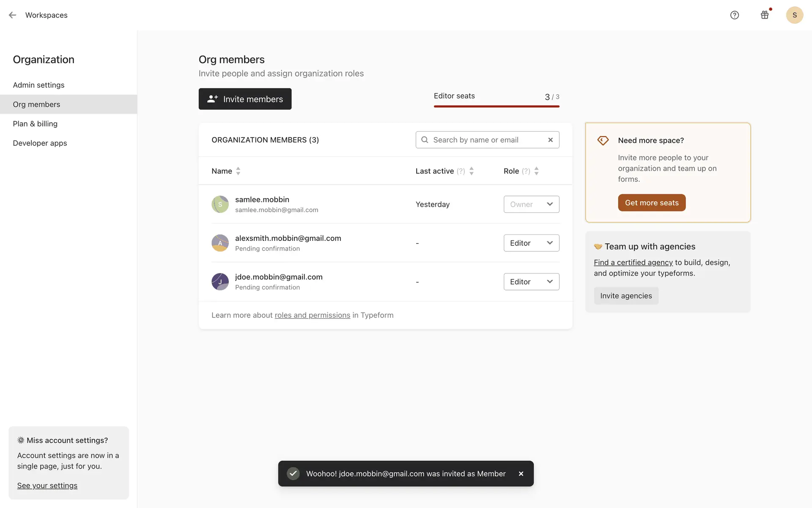Open the help question mark icon
This screenshot has width=812, height=508.
[x=735, y=15]
